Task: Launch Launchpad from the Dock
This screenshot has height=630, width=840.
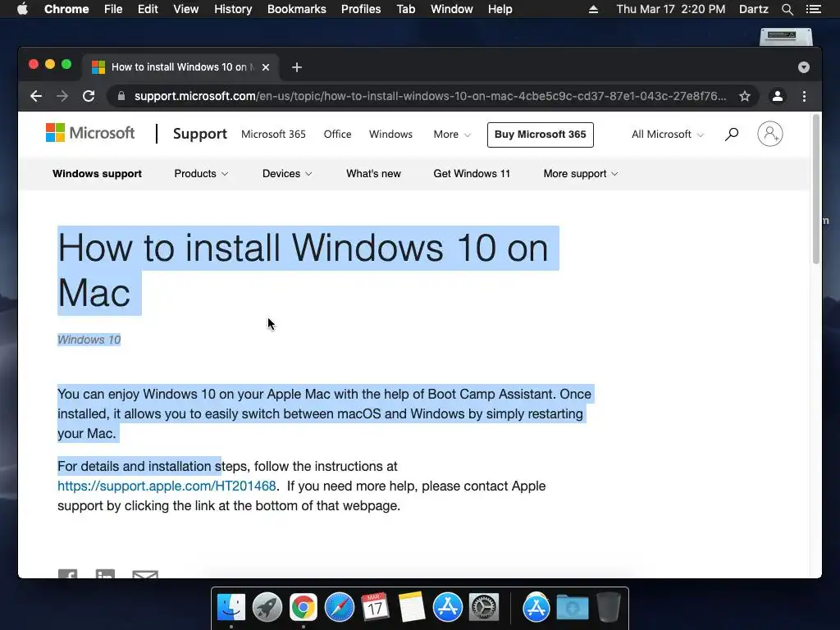Action: [267, 608]
